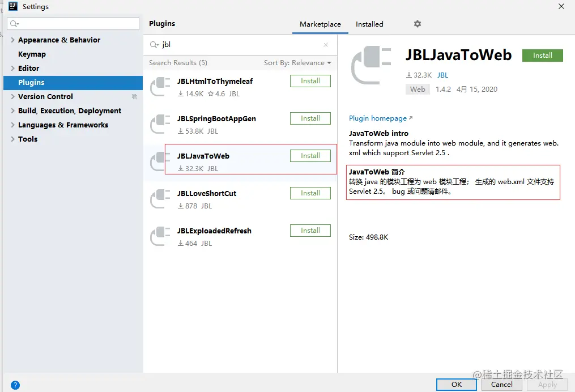
Task: Click 'Size: 498.8K' text
Action: (x=368, y=237)
